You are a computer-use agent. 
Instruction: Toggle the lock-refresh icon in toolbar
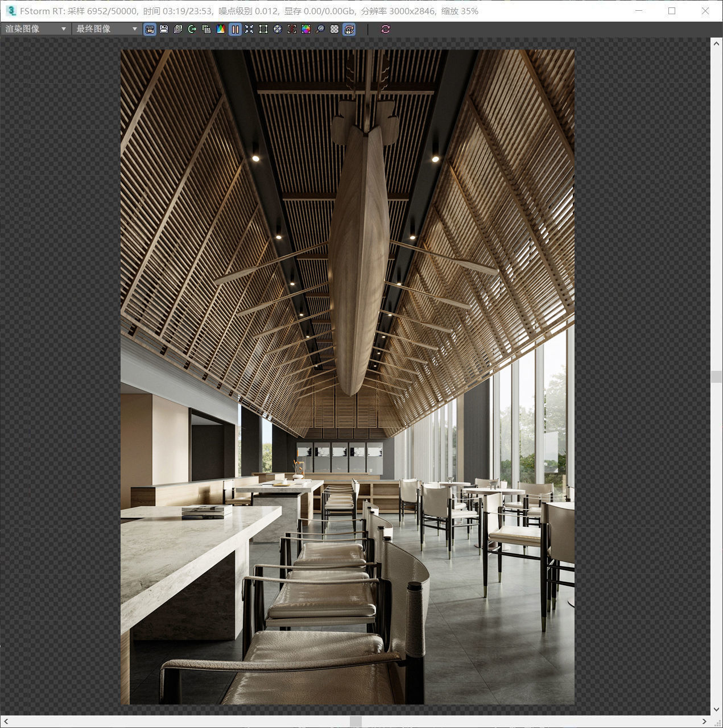pyautogui.click(x=349, y=29)
